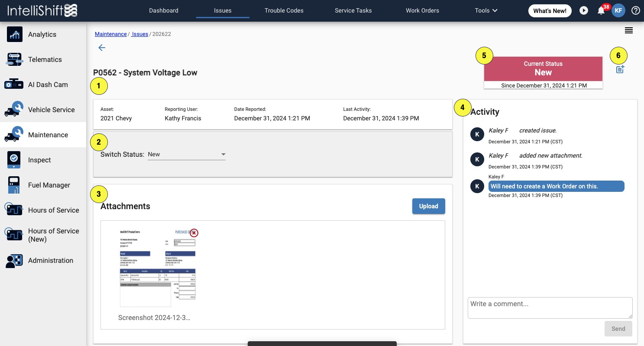Click the create work order icon near status

click(x=620, y=69)
